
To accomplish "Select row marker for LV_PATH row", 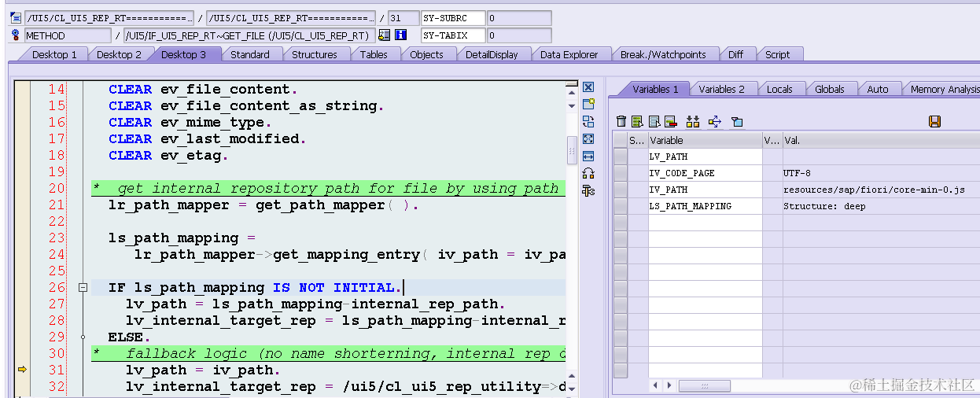I will 621,157.
